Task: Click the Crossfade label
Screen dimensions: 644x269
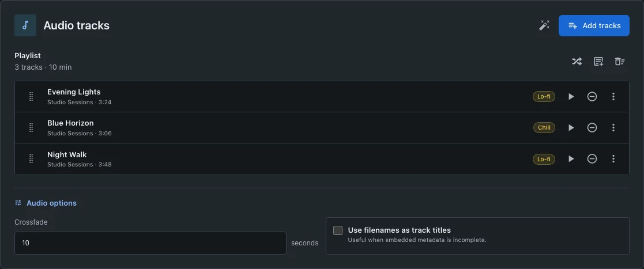Action: pos(31,222)
